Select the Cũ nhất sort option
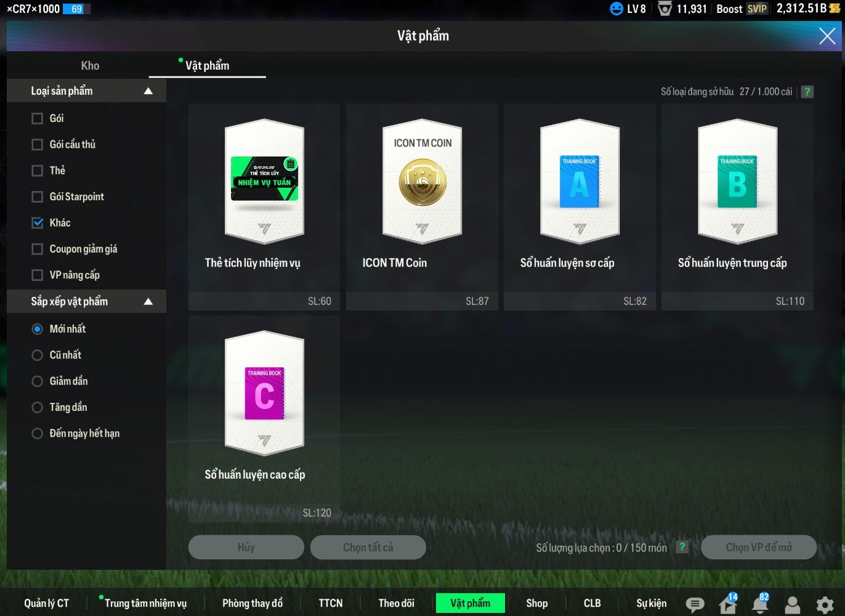The height and width of the screenshot is (616, 845). [x=38, y=355]
